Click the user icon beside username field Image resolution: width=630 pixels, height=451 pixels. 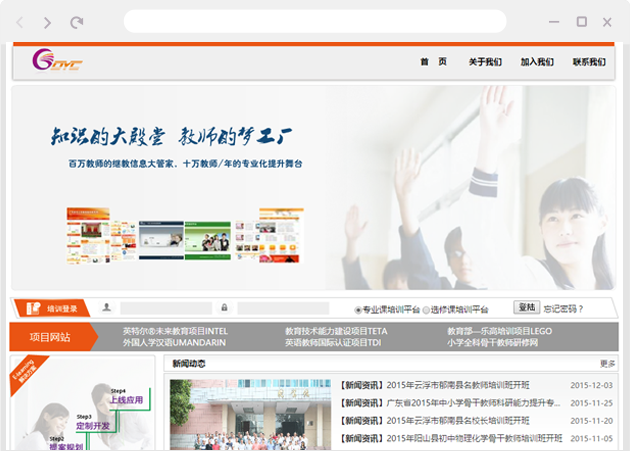tap(107, 308)
